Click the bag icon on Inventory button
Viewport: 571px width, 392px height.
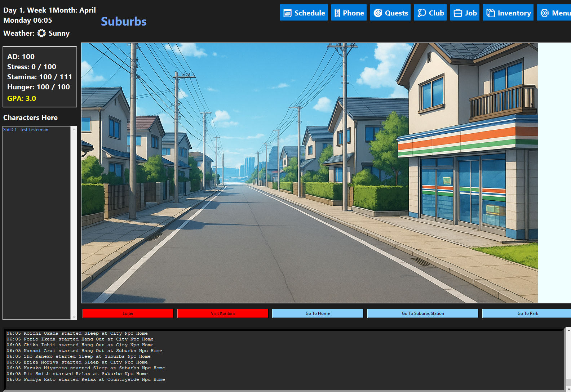click(491, 13)
